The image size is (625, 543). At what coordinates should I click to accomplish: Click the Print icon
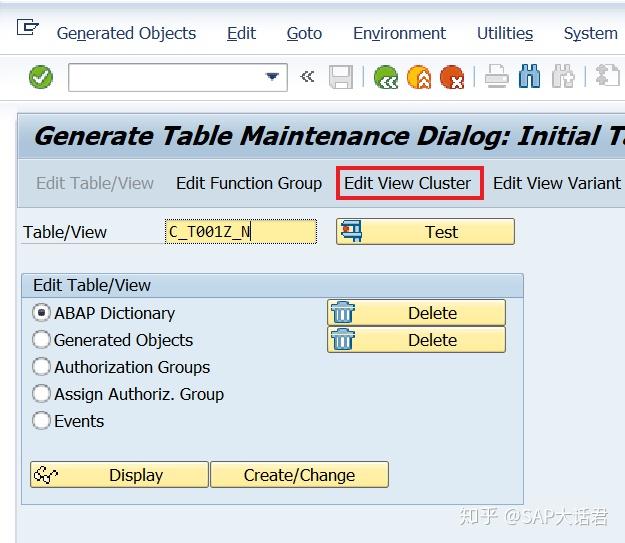tap(497, 77)
